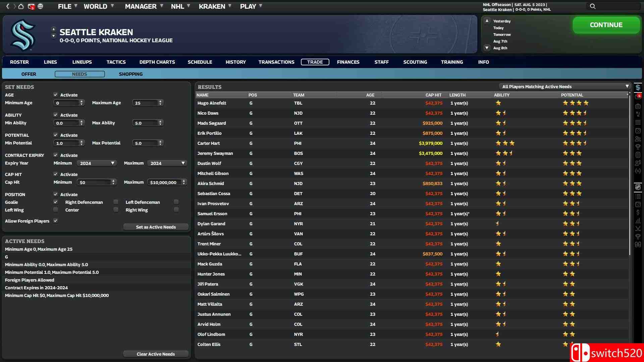
Task: Open the FINANCES tab
Action: [x=348, y=62]
